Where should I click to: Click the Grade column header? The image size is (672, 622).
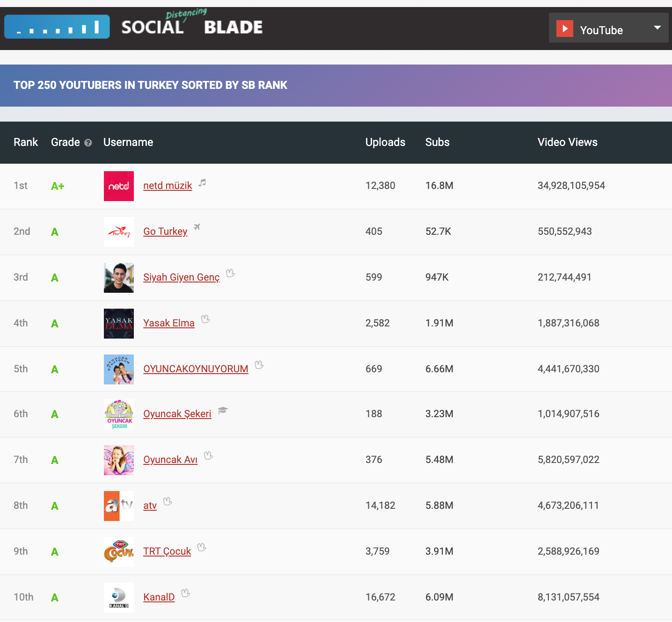coord(66,142)
